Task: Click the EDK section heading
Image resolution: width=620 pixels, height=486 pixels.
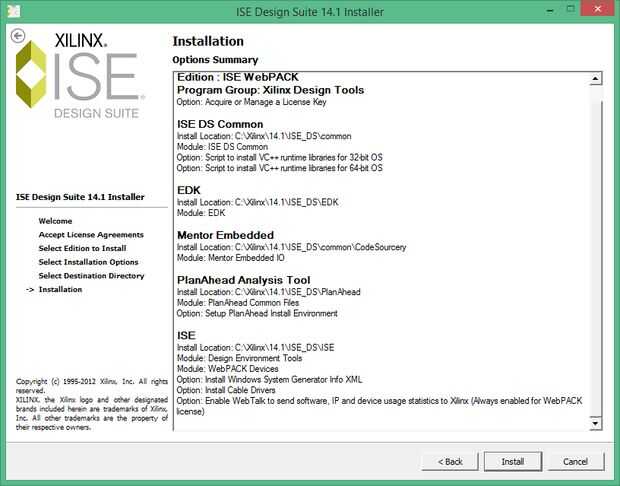Action: pyautogui.click(x=189, y=190)
